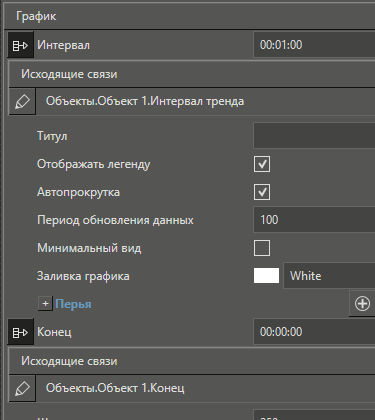This screenshot has width=375, height=420.
Task: Click the Титул text input field
Action: [314, 136]
